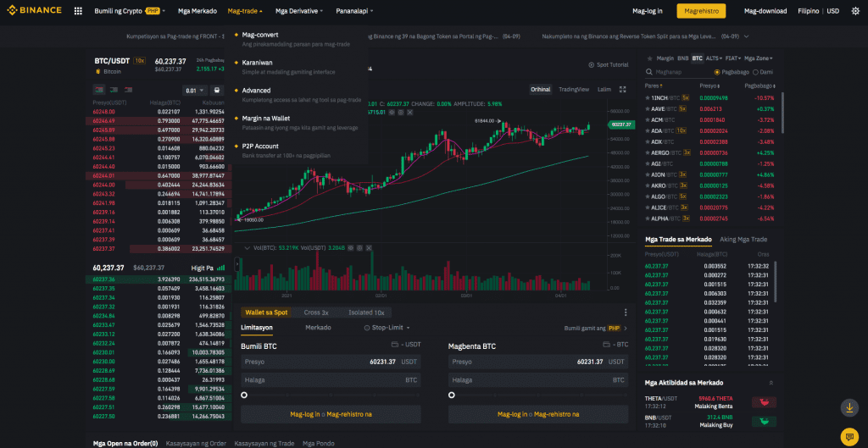Switch to Cross 3x margin
This screenshot has height=448, width=868.
click(316, 312)
